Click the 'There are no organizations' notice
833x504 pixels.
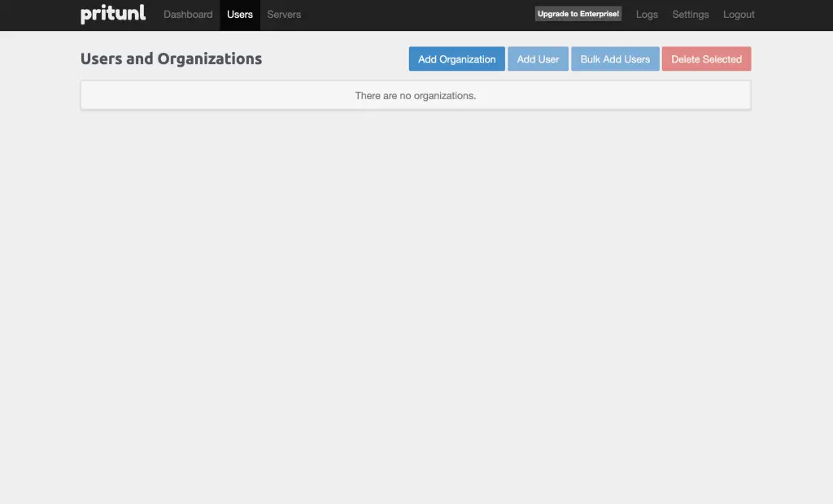[x=416, y=94]
